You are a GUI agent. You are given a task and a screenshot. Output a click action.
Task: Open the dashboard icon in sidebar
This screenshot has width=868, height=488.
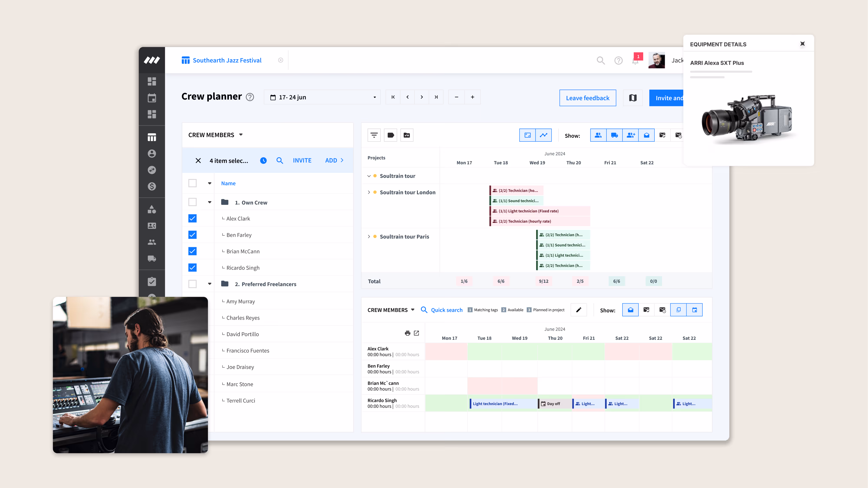point(152,82)
